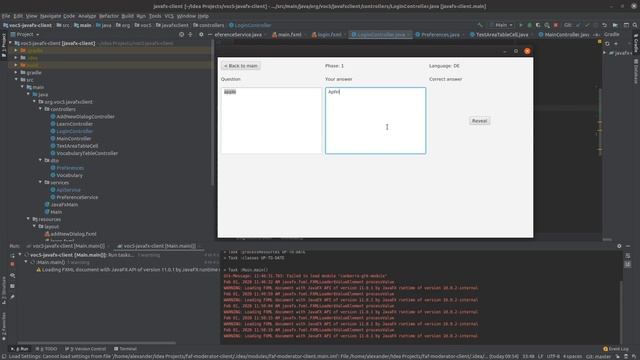Collapse the src folder in project tree

[x=16, y=80]
